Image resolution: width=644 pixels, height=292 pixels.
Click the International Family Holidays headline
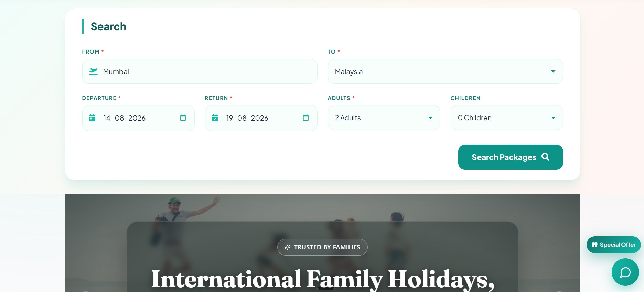coord(323,279)
